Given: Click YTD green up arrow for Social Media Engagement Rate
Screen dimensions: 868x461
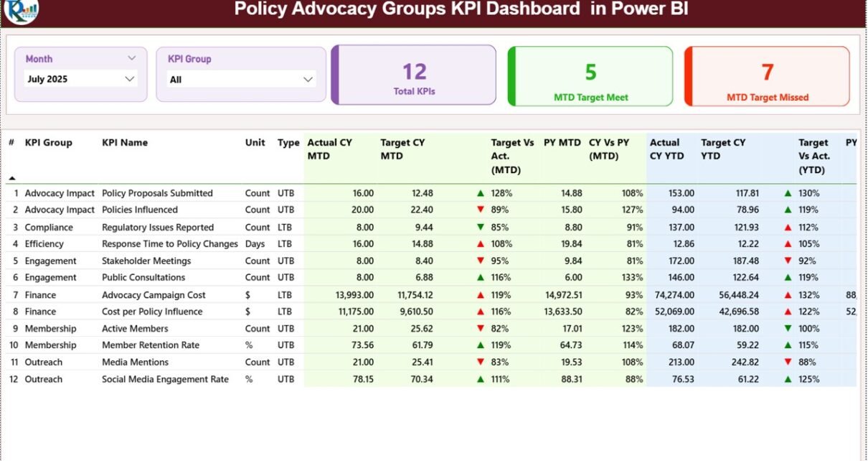Looking at the screenshot, I should click(788, 379).
